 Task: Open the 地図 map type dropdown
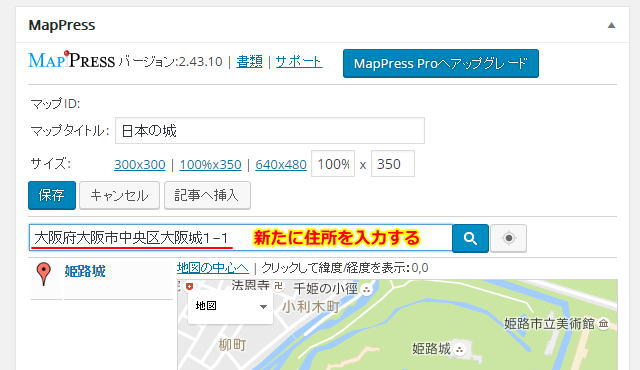pos(230,306)
